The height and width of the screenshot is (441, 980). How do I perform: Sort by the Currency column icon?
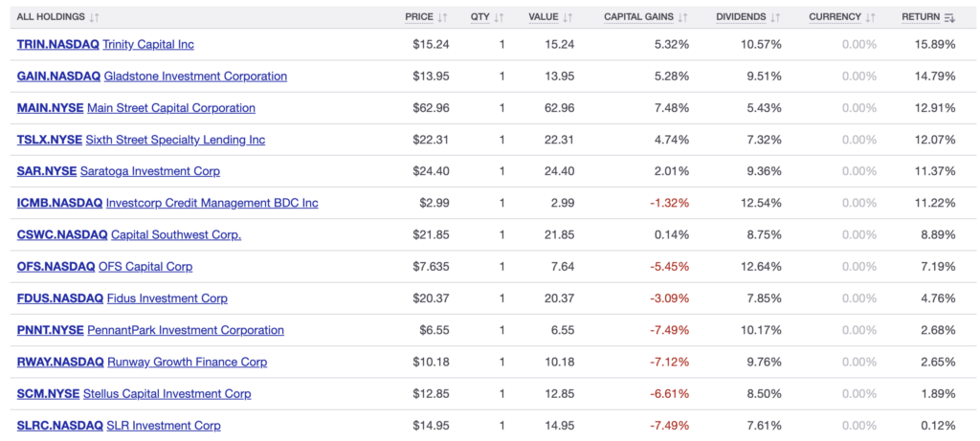tap(871, 17)
